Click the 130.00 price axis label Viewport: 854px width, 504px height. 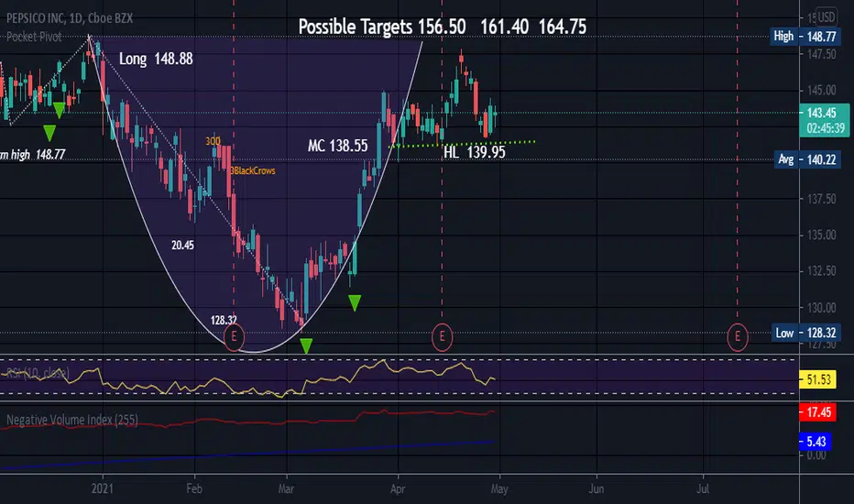[821, 307]
